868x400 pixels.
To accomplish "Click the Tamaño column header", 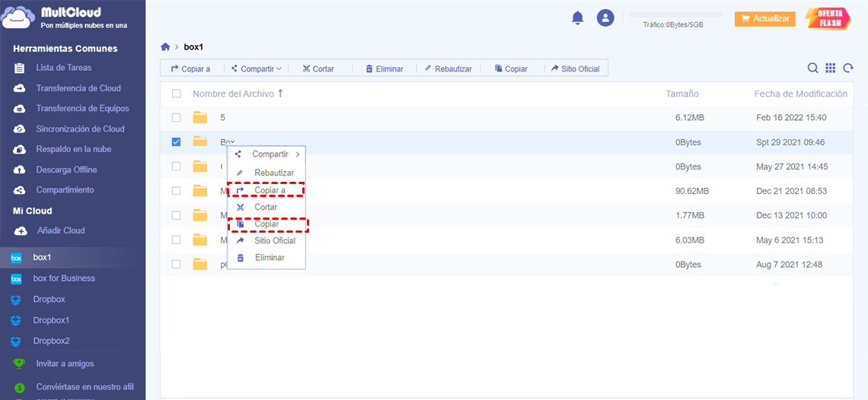I will pos(682,94).
